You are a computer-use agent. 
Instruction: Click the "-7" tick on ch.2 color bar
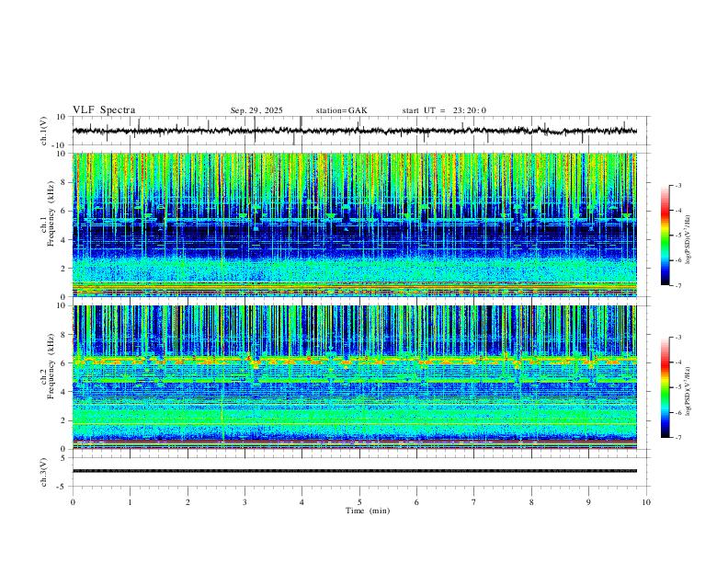(677, 437)
